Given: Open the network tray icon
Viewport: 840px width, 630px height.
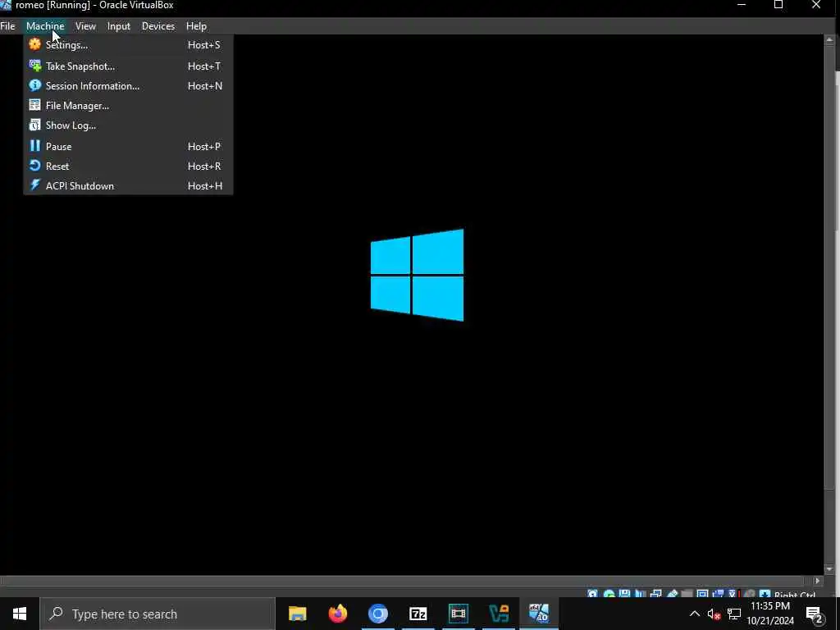Looking at the screenshot, I should pos(734,614).
